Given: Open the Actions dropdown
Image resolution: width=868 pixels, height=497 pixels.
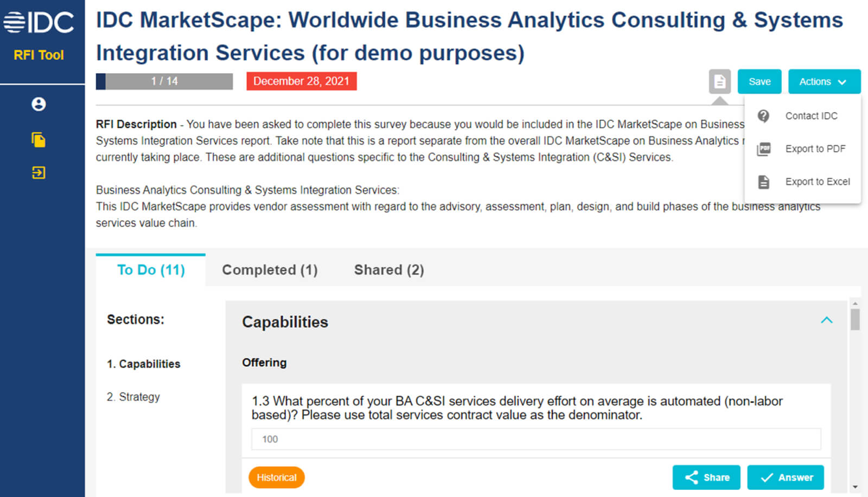Looking at the screenshot, I should [824, 82].
